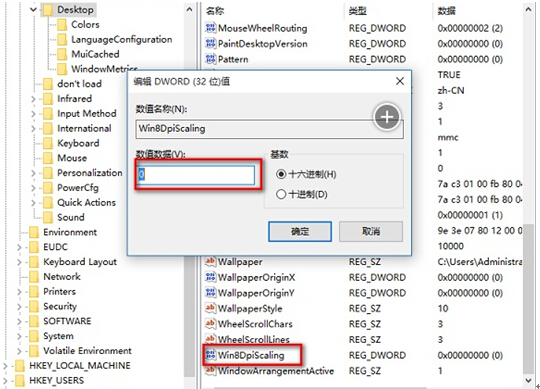
Task: Expand the Infrared key
Action: click(x=33, y=99)
